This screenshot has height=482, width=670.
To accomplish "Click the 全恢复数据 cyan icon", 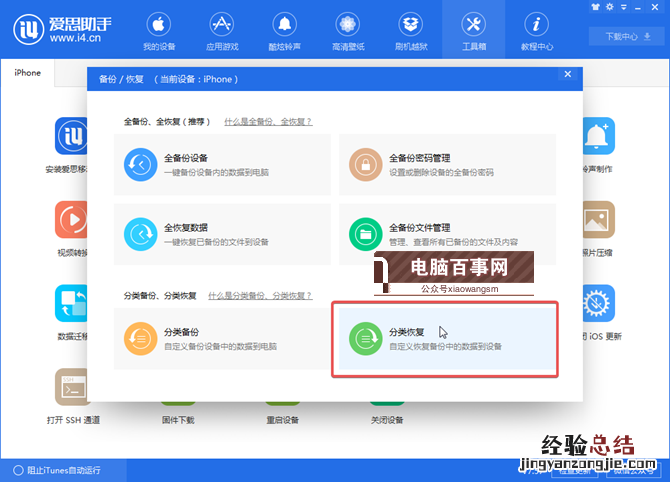I will pos(141,234).
